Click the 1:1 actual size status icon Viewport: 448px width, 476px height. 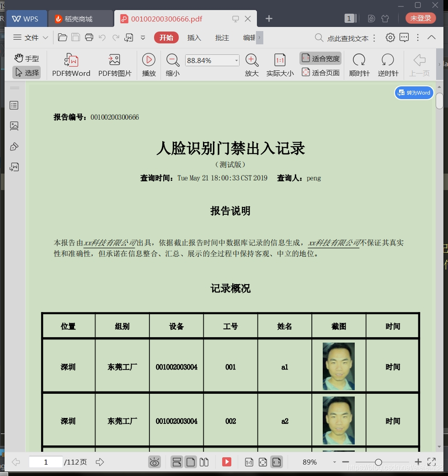click(249, 462)
